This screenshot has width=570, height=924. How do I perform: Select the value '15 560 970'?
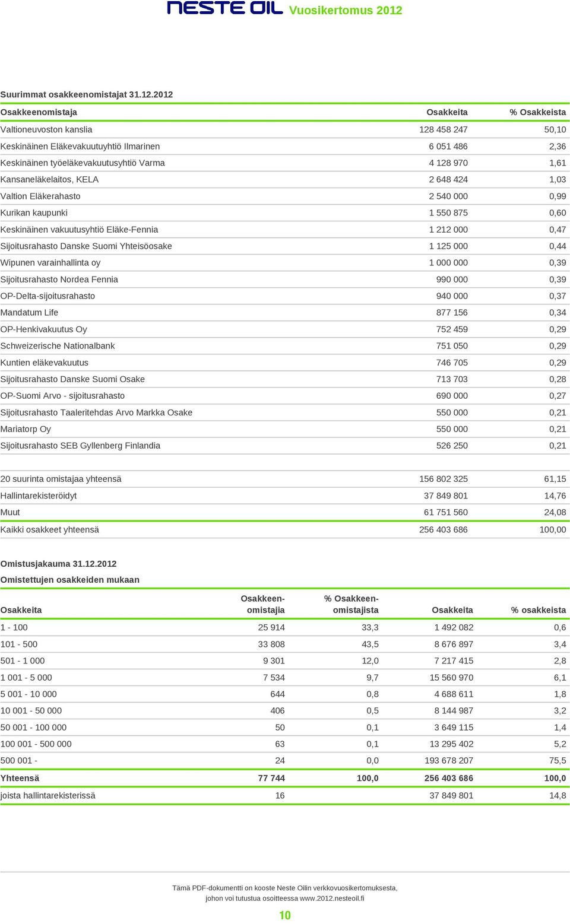[451, 677]
